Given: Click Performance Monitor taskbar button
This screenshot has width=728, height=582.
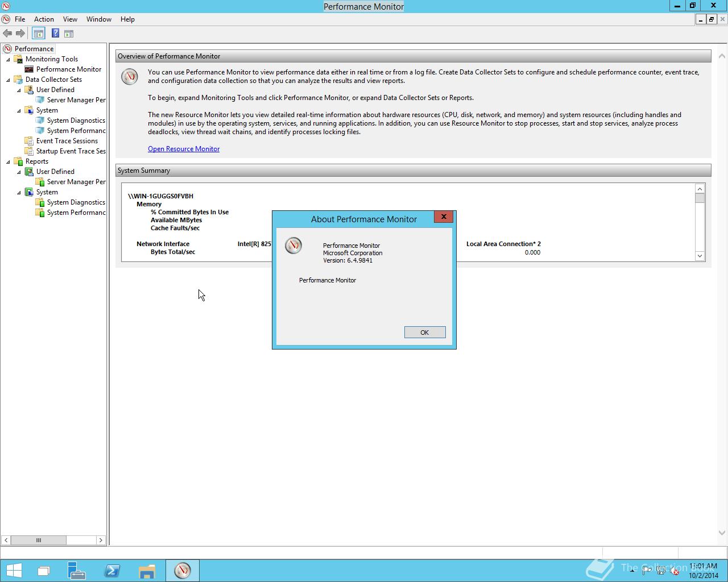Looking at the screenshot, I should click(183, 571).
